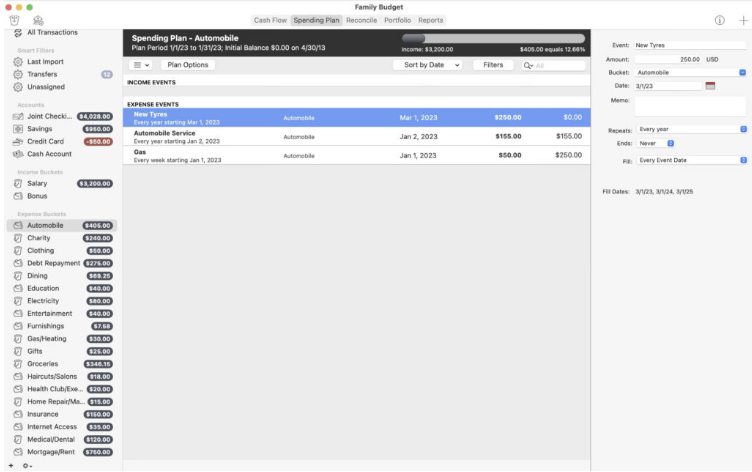Image resolution: width=752 pixels, height=472 pixels.
Task: Open the Sort by Date dropdown
Action: [x=427, y=65]
